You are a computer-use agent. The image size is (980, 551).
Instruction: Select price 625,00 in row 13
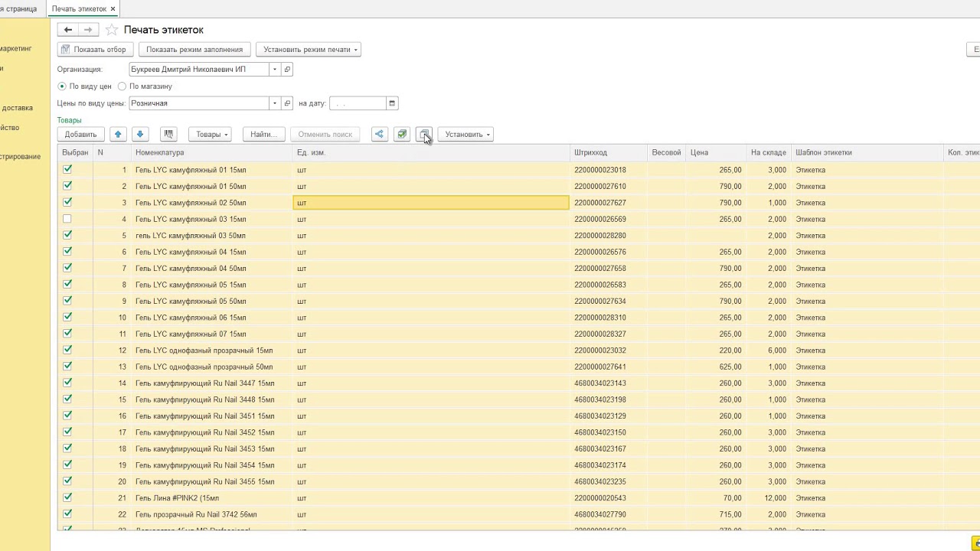point(716,367)
